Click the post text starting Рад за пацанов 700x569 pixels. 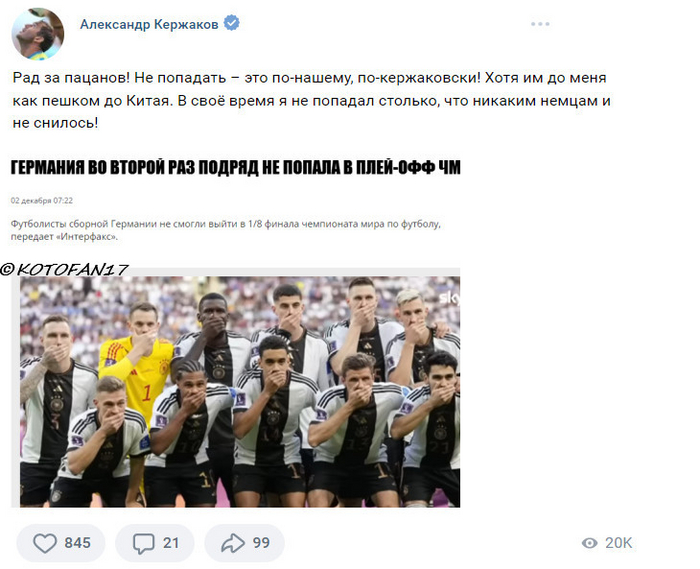click(x=311, y=100)
